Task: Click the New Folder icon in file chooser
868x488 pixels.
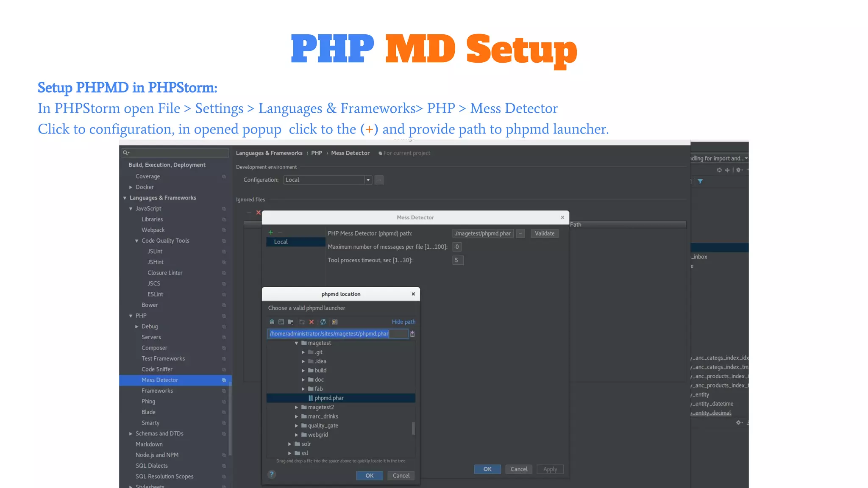Action: click(x=302, y=322)
